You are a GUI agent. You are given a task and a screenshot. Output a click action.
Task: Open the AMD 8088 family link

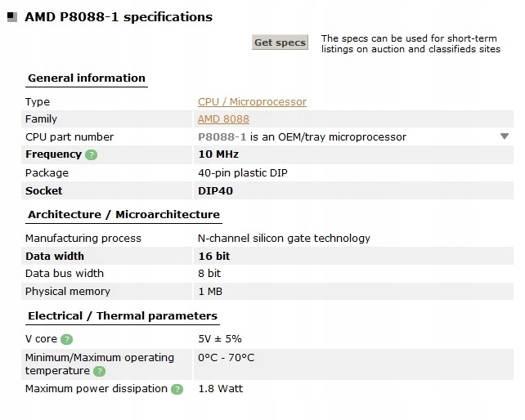(223, 119)
